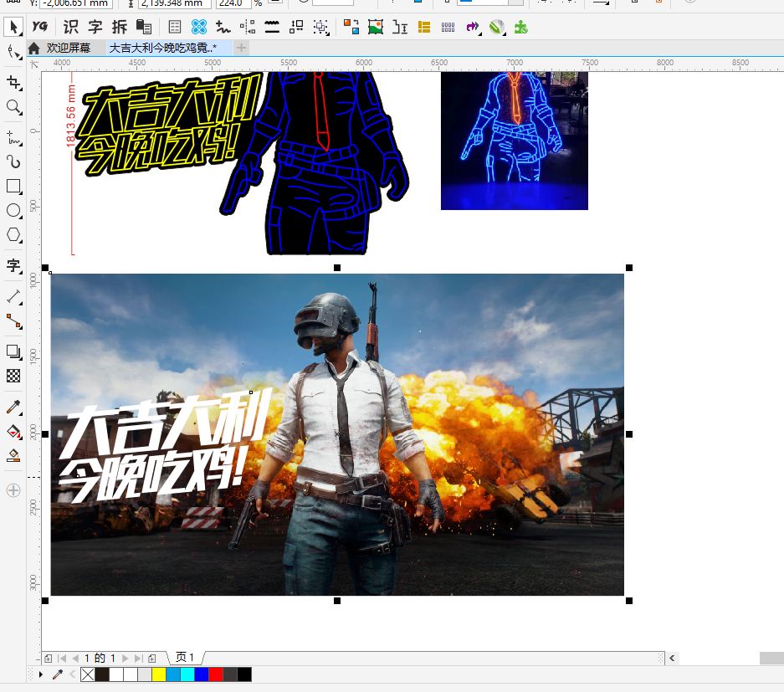The image size is (784, 692).
Task: Go to next page arrow
Action: 125,658
